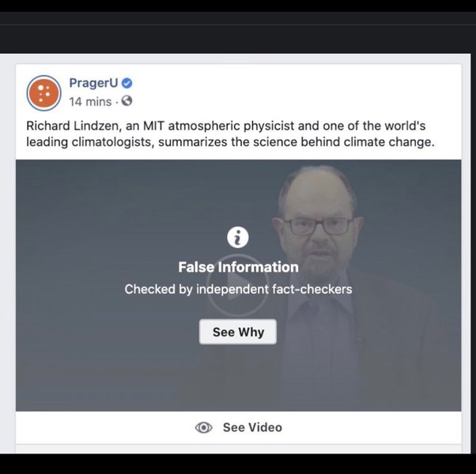The image size is (476, 474).
Task: Open the PragerU orange profile avatar
Action: 43,93
